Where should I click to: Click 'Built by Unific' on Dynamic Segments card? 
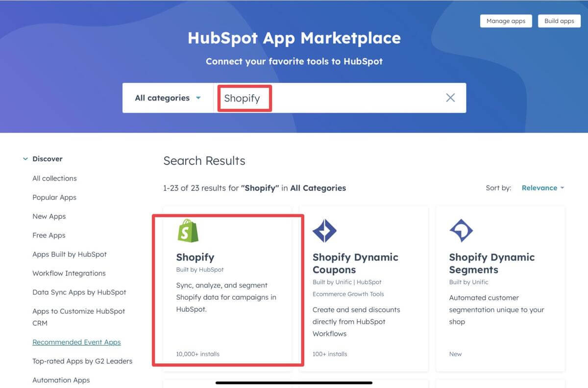click(x=469, y=282)
